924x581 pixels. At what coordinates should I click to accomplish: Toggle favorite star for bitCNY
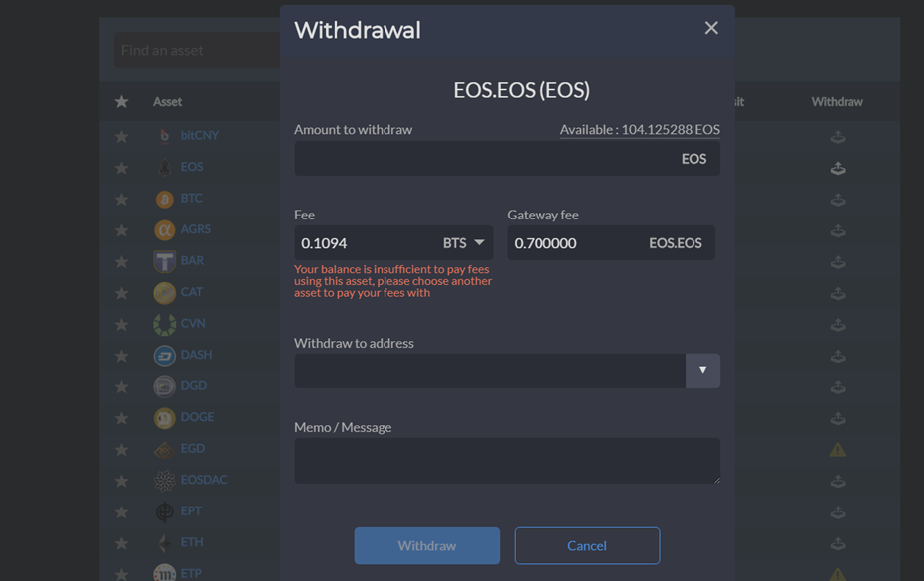click(x=121, y=137)
